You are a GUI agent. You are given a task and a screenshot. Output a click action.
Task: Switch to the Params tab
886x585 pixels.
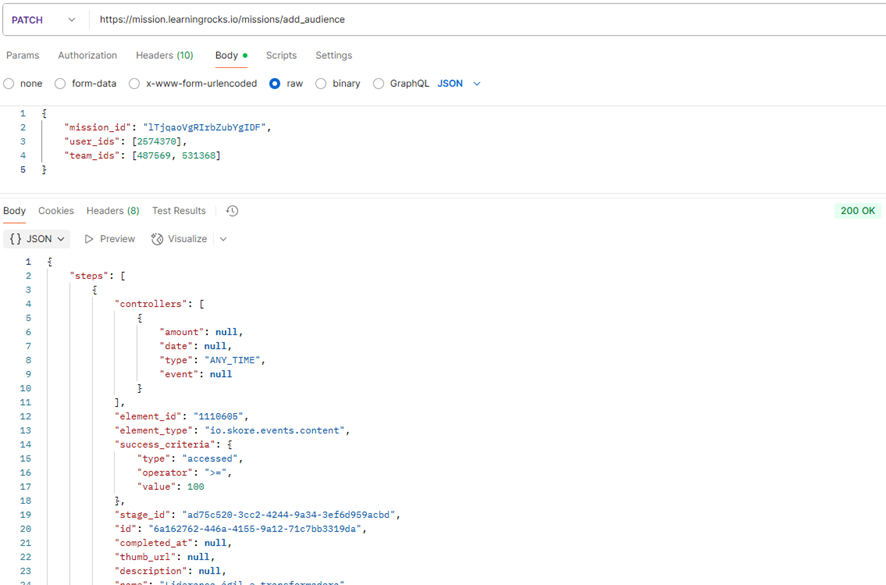click(x=23, y=56)
